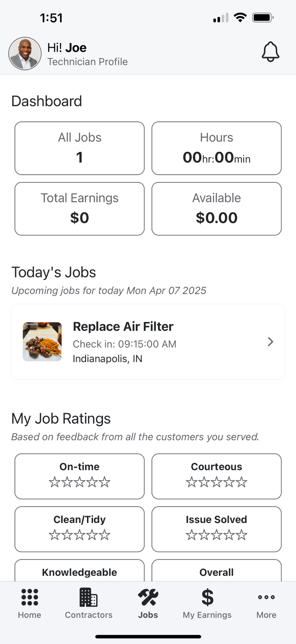Select the On-time rating stars
Viewport: 296px width, 644px height.
click(79, 482)
